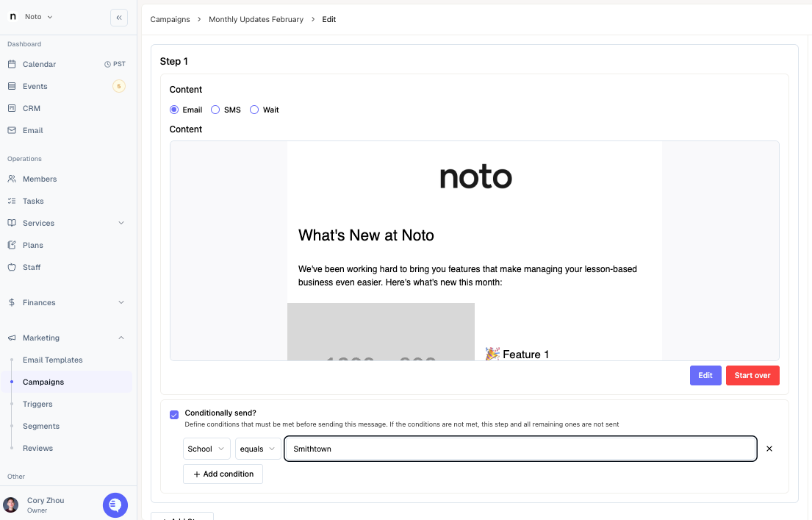Expand the Finances submenu chevron
The height and width of the screenshot is (520, 812).
coord(121,302)
